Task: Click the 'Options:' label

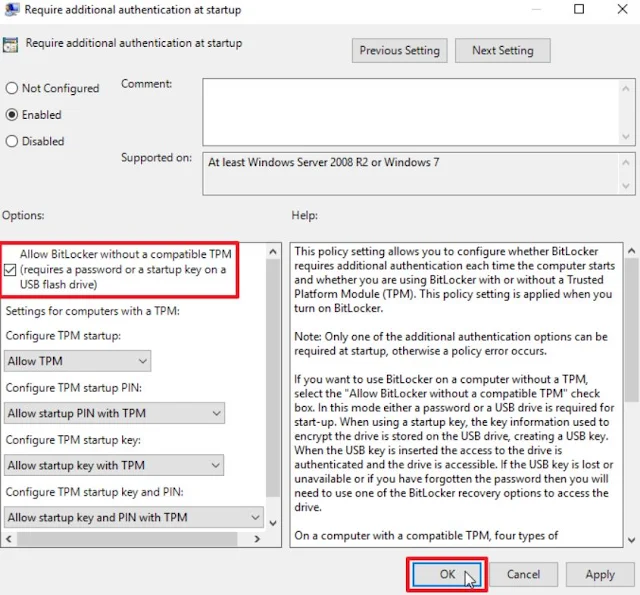Action: point(23,215)
